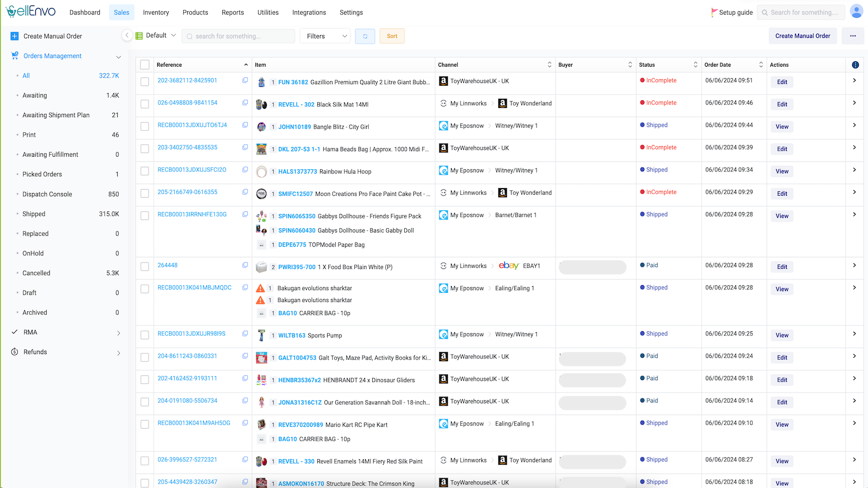The image size is (868, 488).
Task: Click the copy icon beside reference 264448
Action: [x=245, y=265]
